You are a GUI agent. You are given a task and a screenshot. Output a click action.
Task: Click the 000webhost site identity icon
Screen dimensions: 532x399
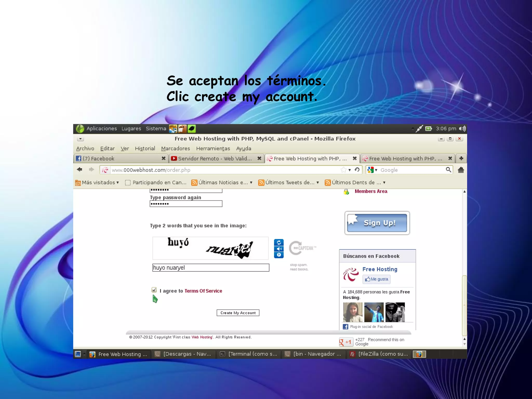tap(105, 170)
